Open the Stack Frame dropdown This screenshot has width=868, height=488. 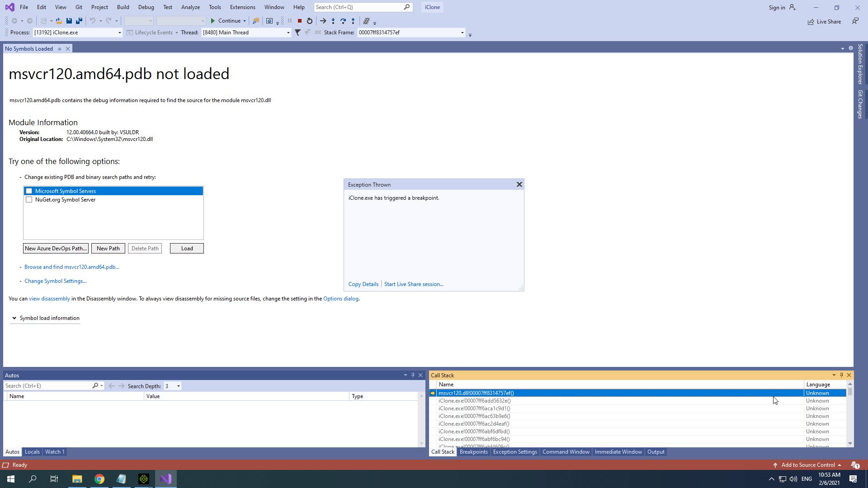[x=462, y=33]
